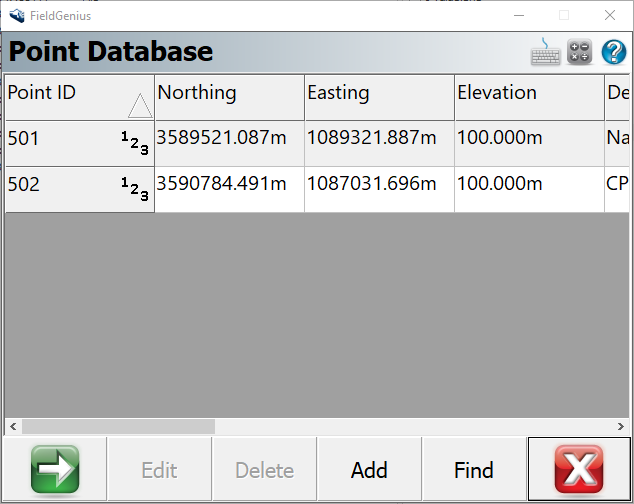Click the blue help question mark icon
The height and width of the screenshot is (504, 634).
613,52
